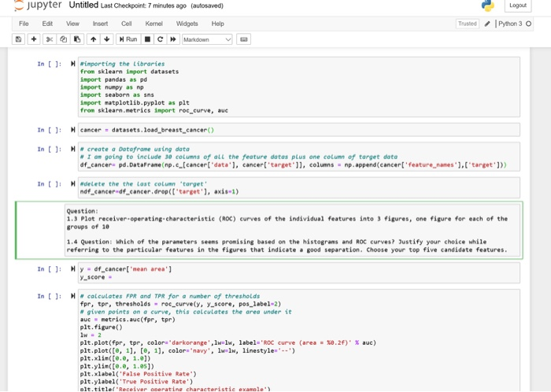Click the plt.ylabel('True Positive Rate') line
This screenshot has width=551, height=392.
(x=136, y=382)
